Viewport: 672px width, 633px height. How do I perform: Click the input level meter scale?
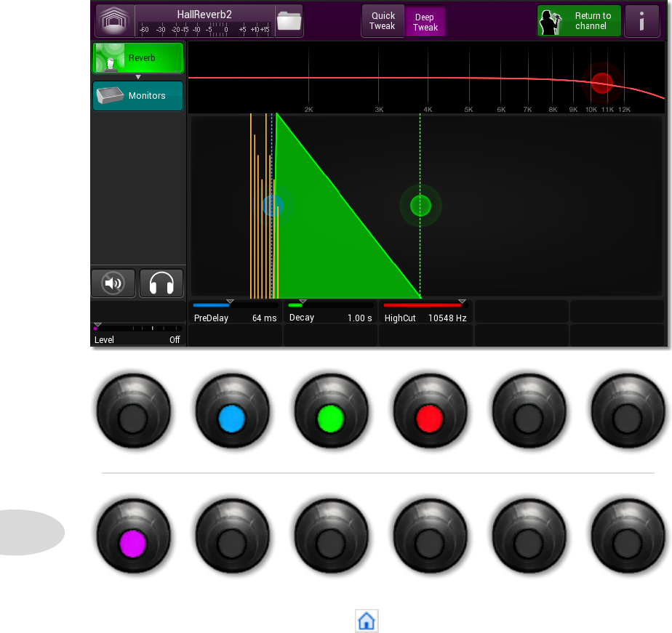[204, 29]
